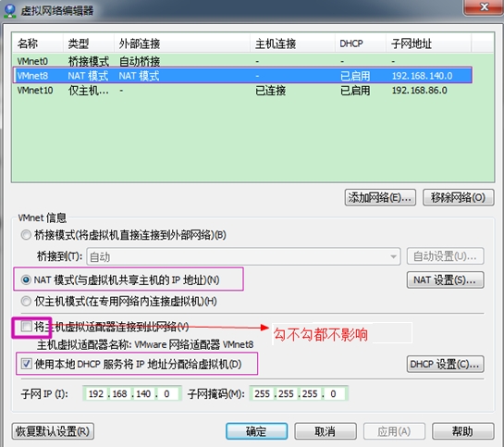Sort by DHCP column header

[x=361, y=43]
